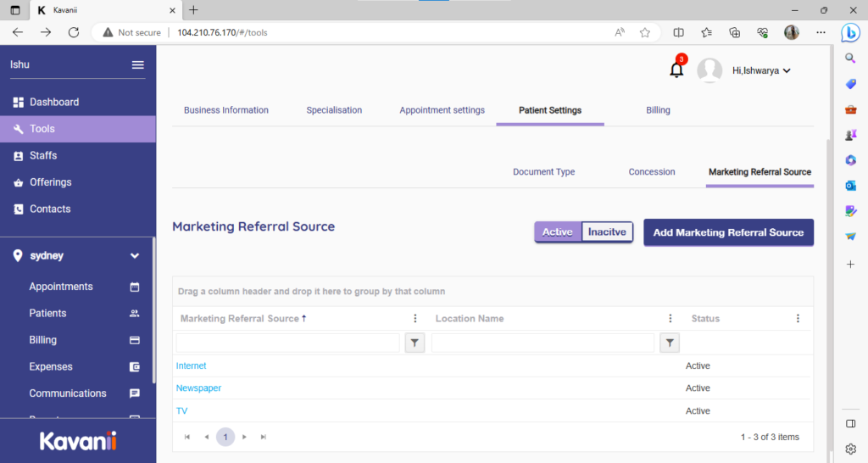Click Add Marketing Referral Source button
This screenshot has width=868, height=463.
pos(728,232)
